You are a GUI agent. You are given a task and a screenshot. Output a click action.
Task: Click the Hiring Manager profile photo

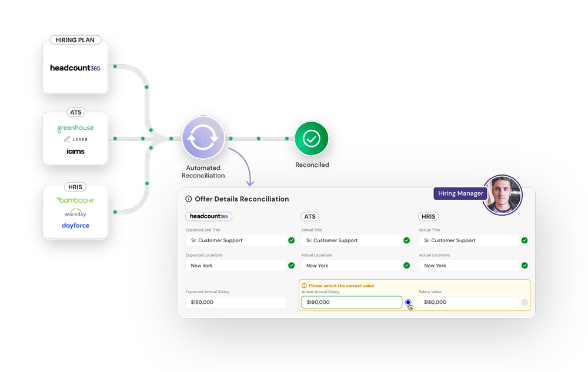click(x=502, y=195)
